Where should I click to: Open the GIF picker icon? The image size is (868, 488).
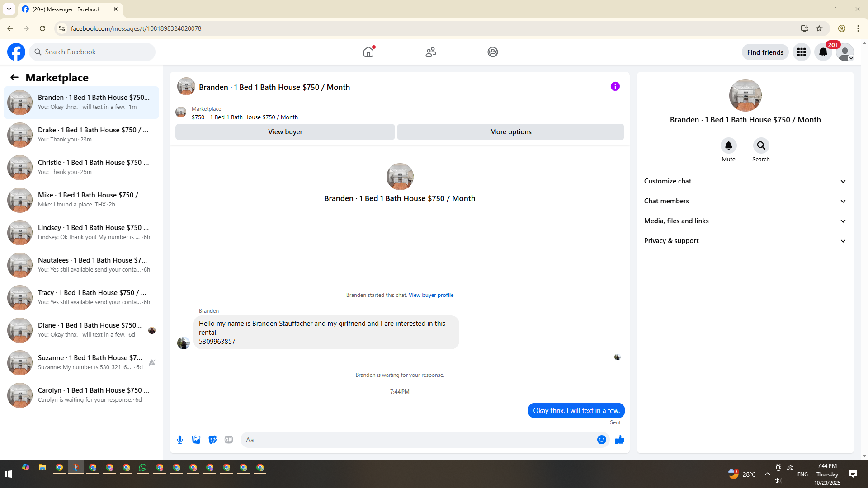(229, 440)
